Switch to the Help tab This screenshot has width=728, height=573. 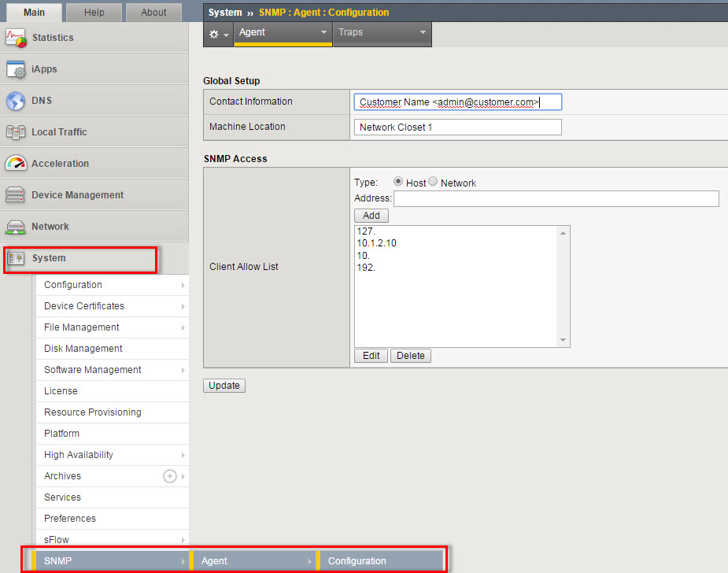point(94,12)
